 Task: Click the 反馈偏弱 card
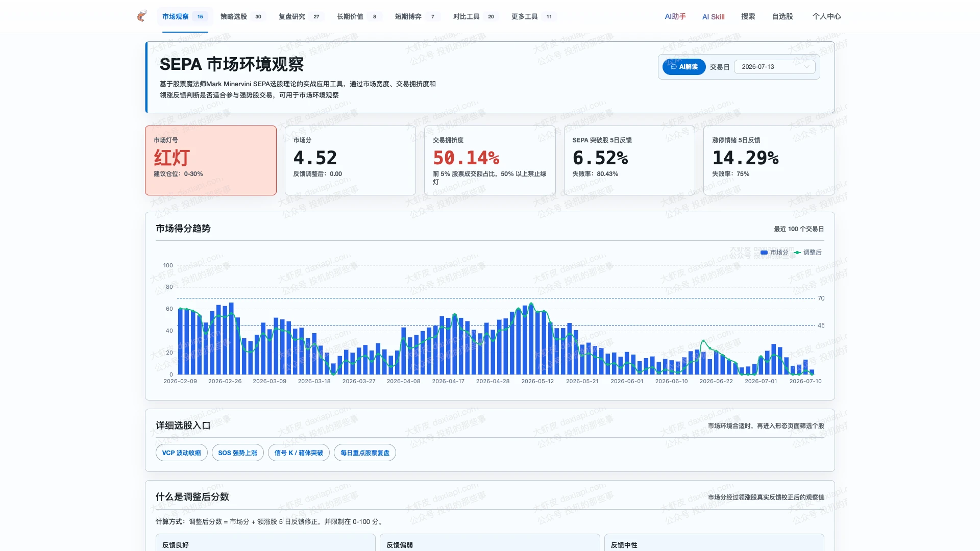pos(489,542)
